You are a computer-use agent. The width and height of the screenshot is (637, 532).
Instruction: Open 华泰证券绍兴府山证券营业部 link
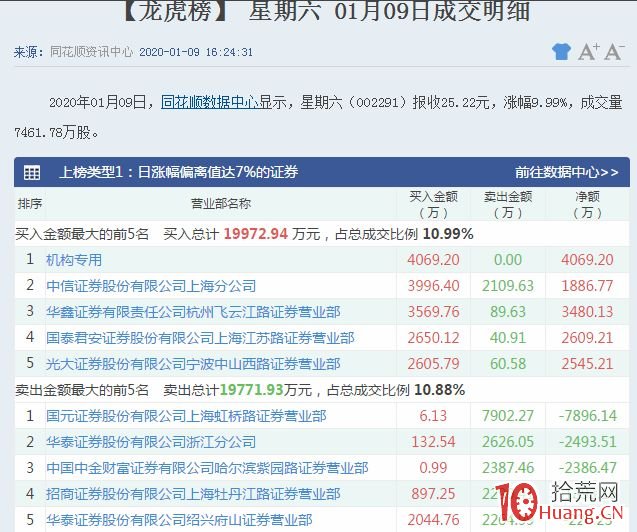click(179, 520)
